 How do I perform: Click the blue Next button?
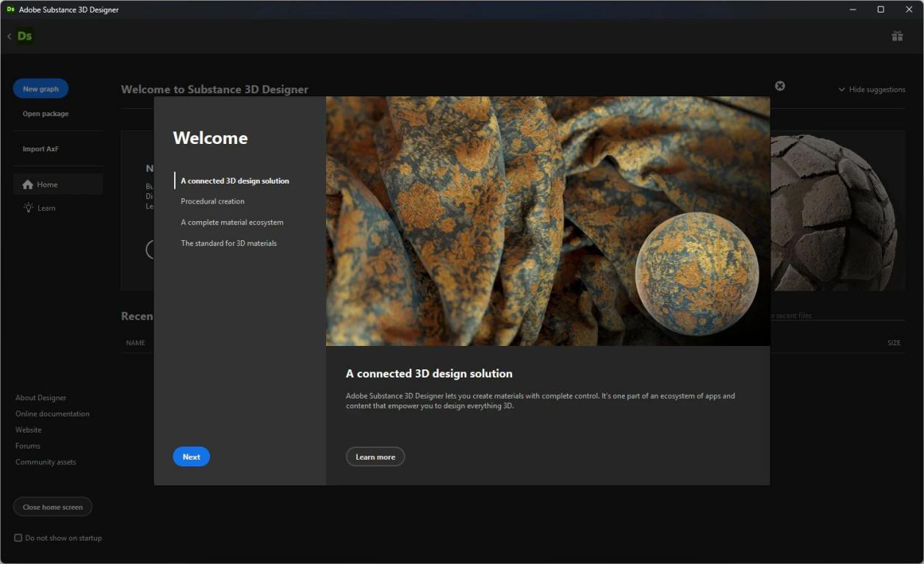(192, 457)
